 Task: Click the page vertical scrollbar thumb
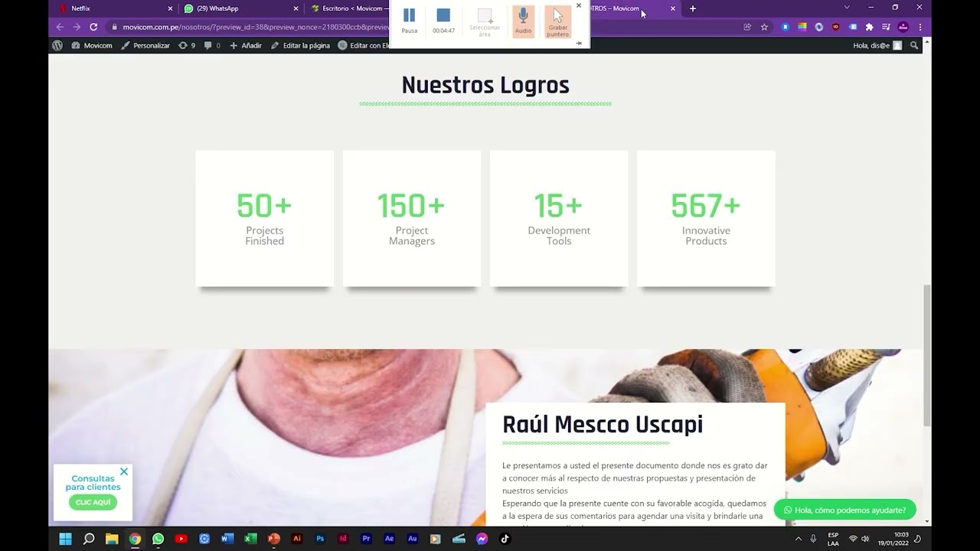(x=927, y=355)
